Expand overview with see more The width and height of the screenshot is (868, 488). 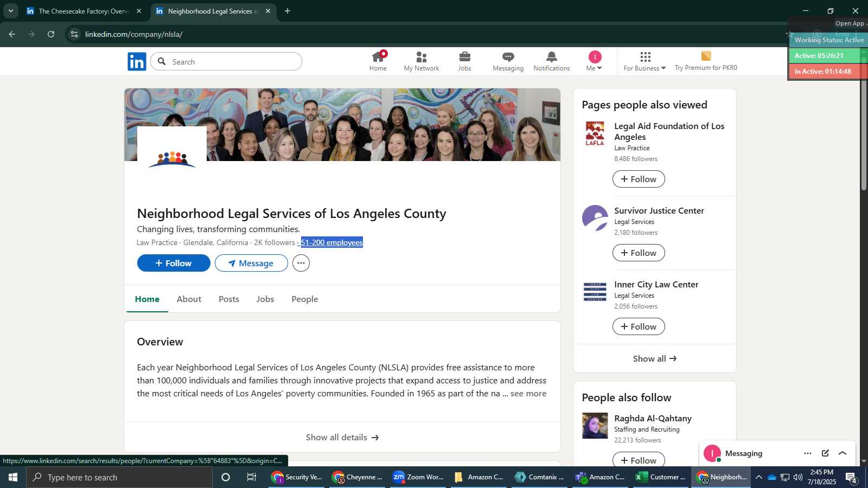(x=528, y=394)
